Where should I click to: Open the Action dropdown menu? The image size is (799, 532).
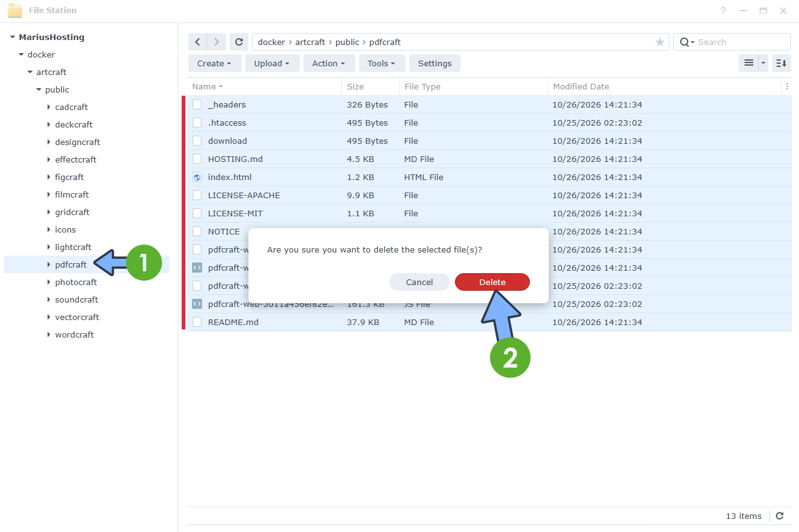coord(329,63)
